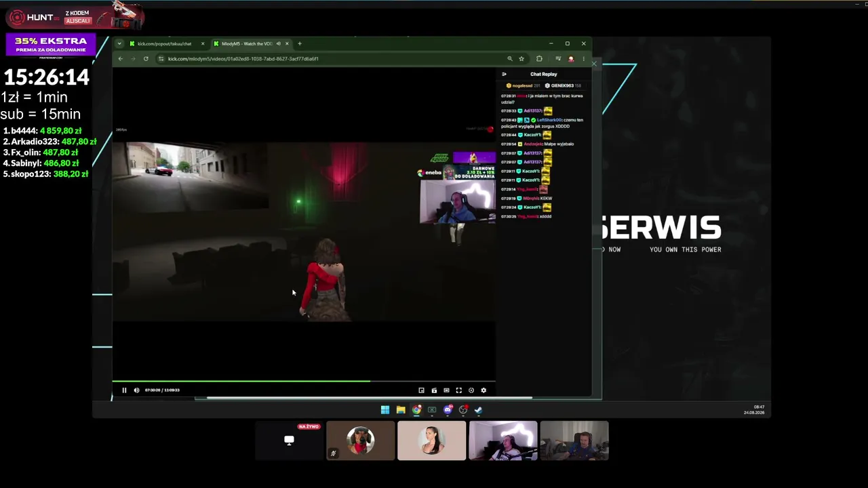Screen dimensions: 868x488
Task: Bookmark this page with the star
Action: point(521,59)
